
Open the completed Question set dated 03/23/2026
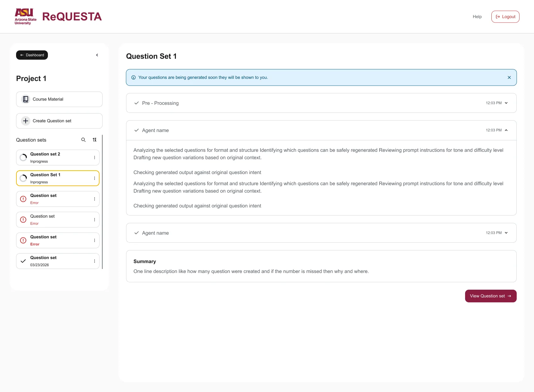58,261
